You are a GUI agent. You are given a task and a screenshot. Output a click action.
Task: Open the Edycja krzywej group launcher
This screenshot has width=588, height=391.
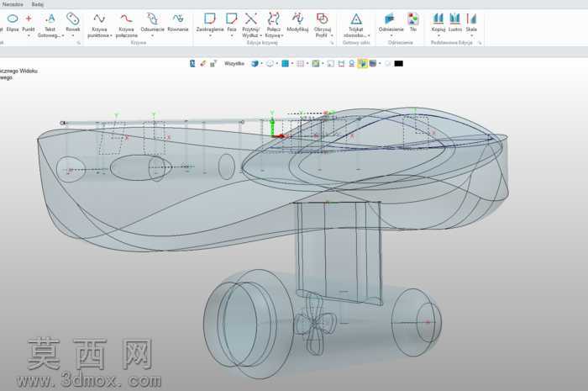click(x=332, y=43)
